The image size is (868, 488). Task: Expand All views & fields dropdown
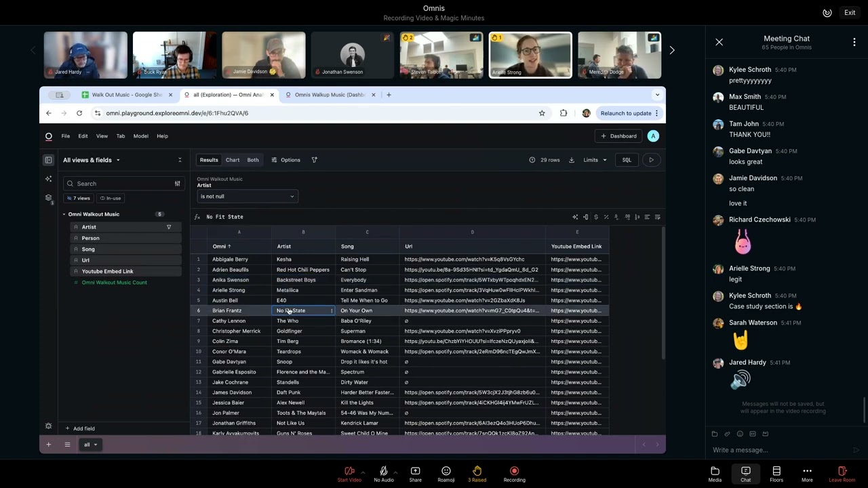pos(92,160)
